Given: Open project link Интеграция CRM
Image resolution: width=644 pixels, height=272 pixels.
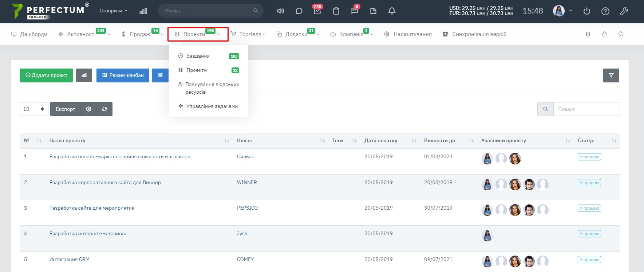Looking at the screenshot, I should [69, 260].
